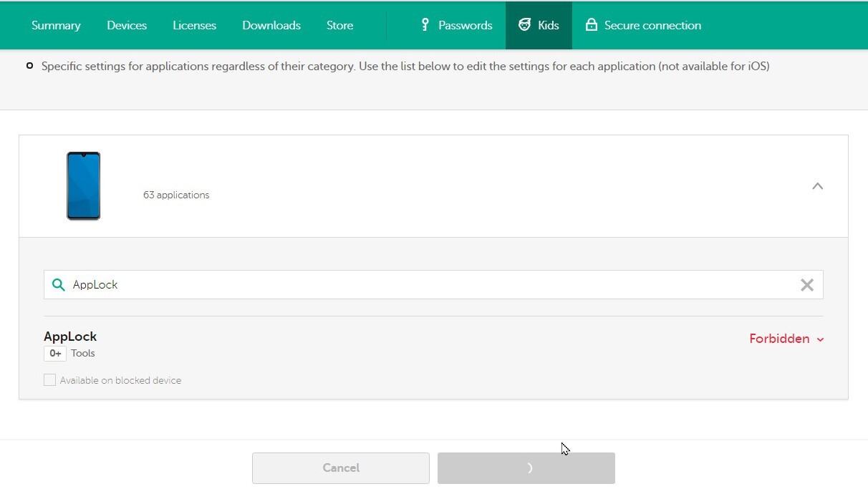Click the AppLock application name
This screenshot has width=868, height=494.
pos(70,336)
